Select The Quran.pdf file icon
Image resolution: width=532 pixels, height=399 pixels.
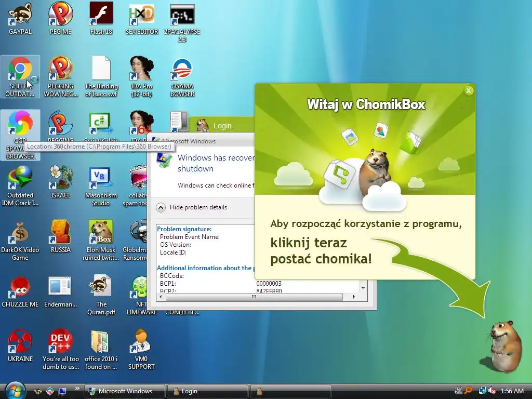pyautogui.click(x=101, y=295)
